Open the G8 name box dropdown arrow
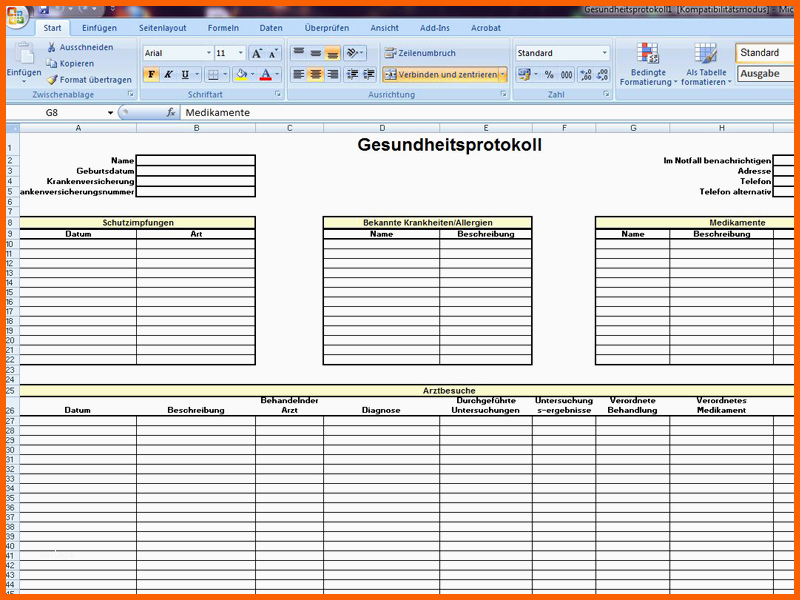 click(110, 113)
